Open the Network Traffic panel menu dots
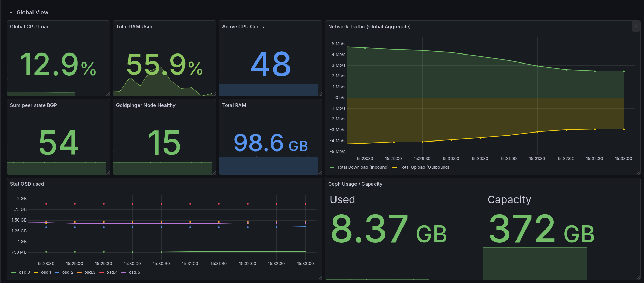Viewport: 644px width, 283px height. coord(636,27)
